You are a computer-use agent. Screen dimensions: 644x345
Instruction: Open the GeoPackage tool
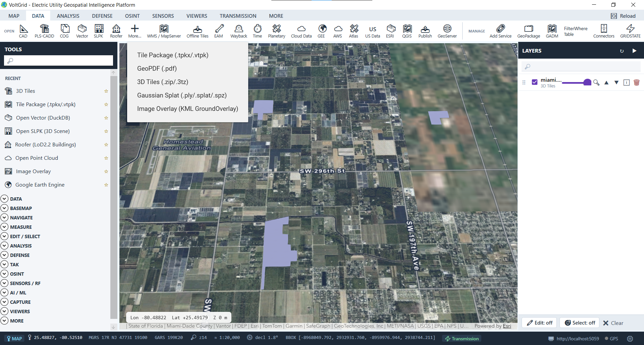[529, 31]
